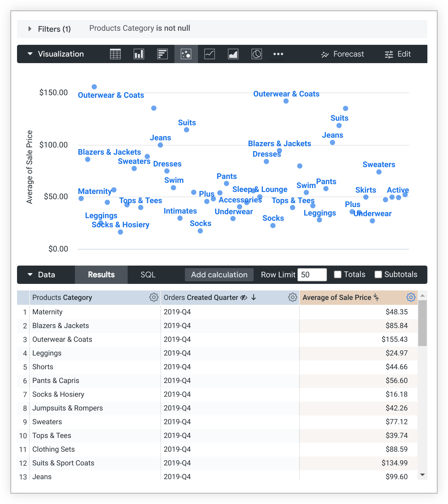Select the bar chart visualization
The height and width of the screenshot is (504, 448).
[139, 54]
